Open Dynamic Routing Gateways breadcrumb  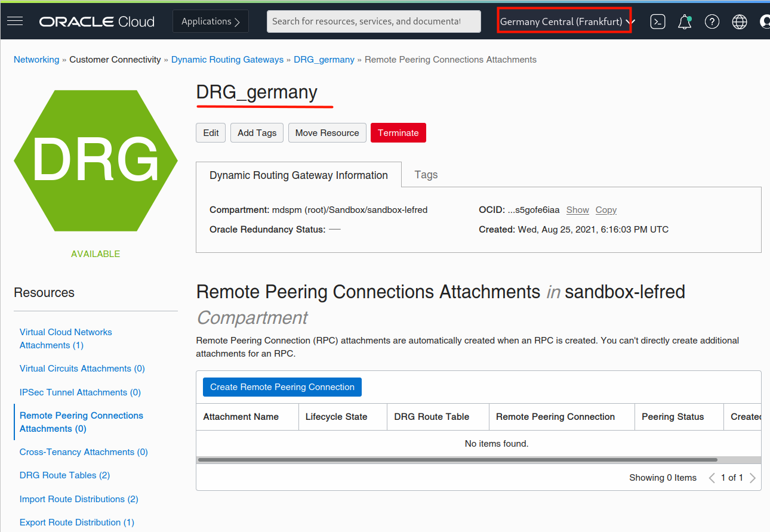coord(227,60)
